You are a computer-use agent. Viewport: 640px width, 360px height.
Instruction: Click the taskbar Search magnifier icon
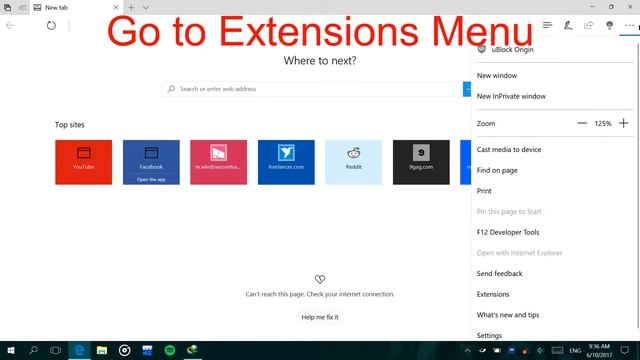(33, 350)
